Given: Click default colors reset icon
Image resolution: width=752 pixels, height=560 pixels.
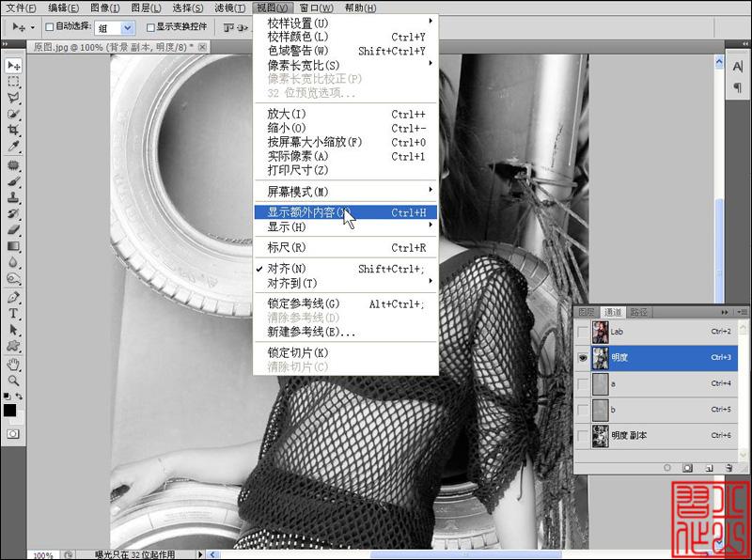Looking at the screenshot, I should [x=7, y=397].
